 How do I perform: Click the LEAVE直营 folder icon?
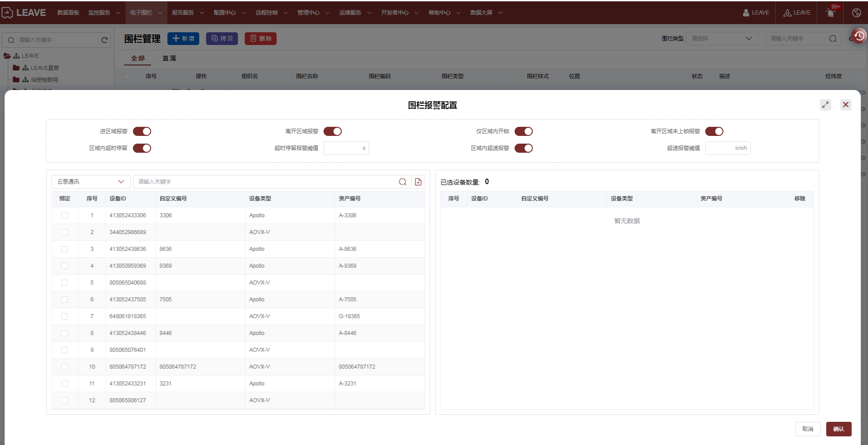pyautogui.click(x=16, y=68)
